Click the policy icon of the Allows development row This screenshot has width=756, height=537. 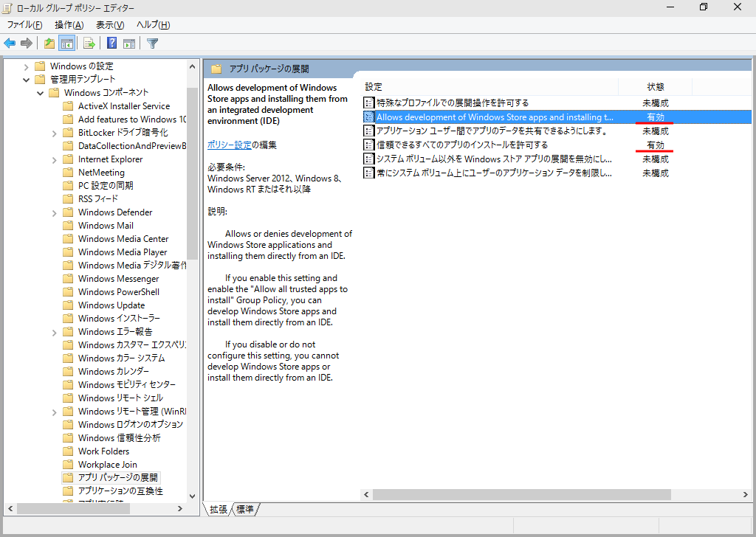point(369,117)
